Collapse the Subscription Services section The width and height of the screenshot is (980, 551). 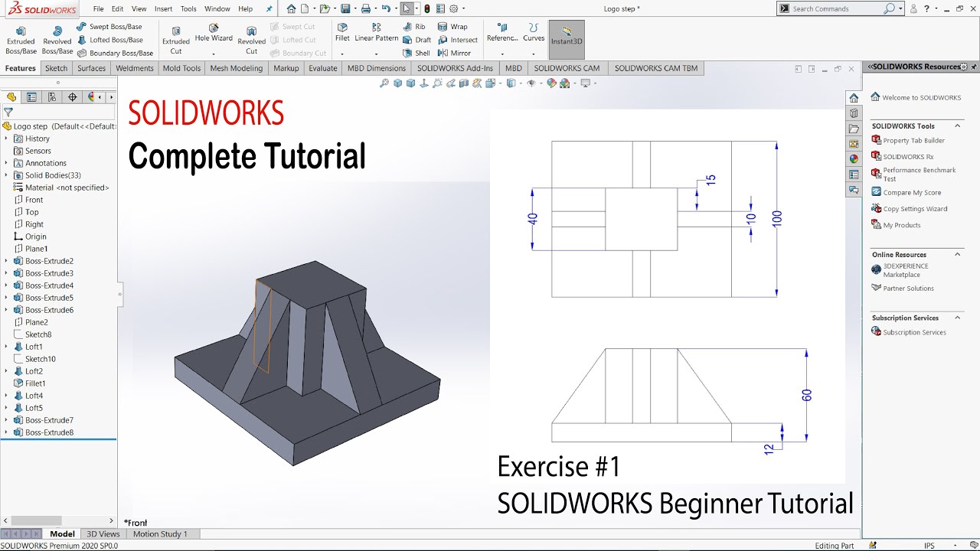pos(957,318)
